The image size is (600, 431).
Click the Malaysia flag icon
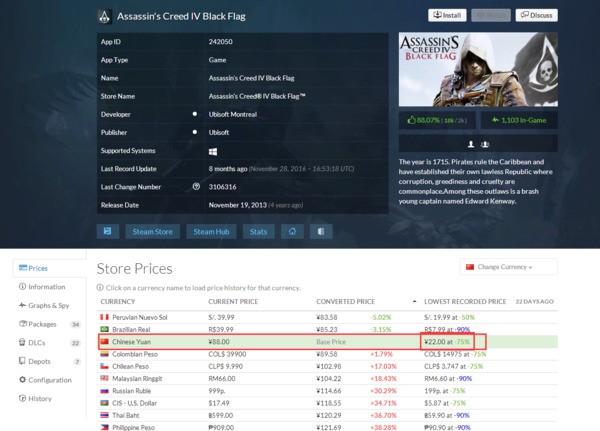click(104, 378)
